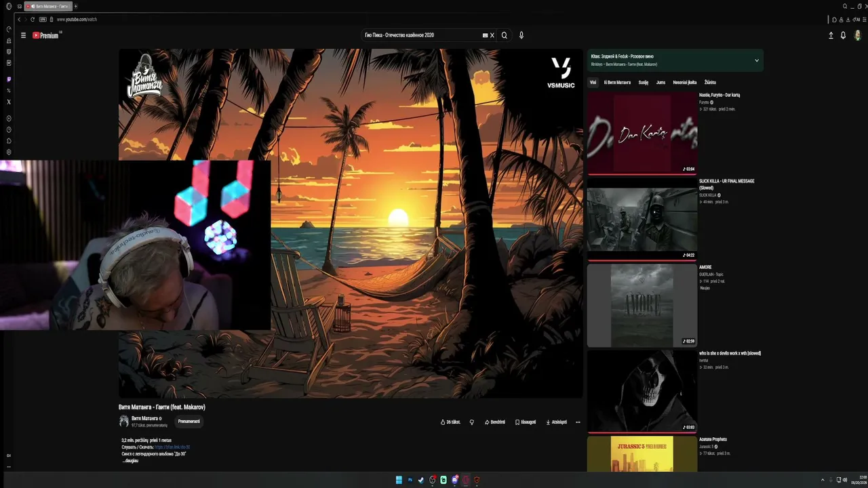The width and height of the screenshot is (868, 488).
Task: Click the browser address bar URL
Action: (77, 20)
